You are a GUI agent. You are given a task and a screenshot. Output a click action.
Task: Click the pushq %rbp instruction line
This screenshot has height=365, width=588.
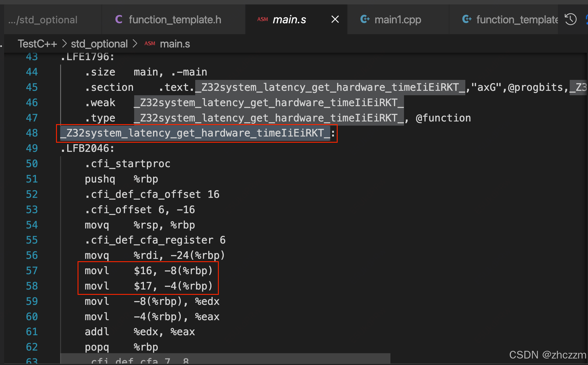pyautogui.click(x=121, y=179)
